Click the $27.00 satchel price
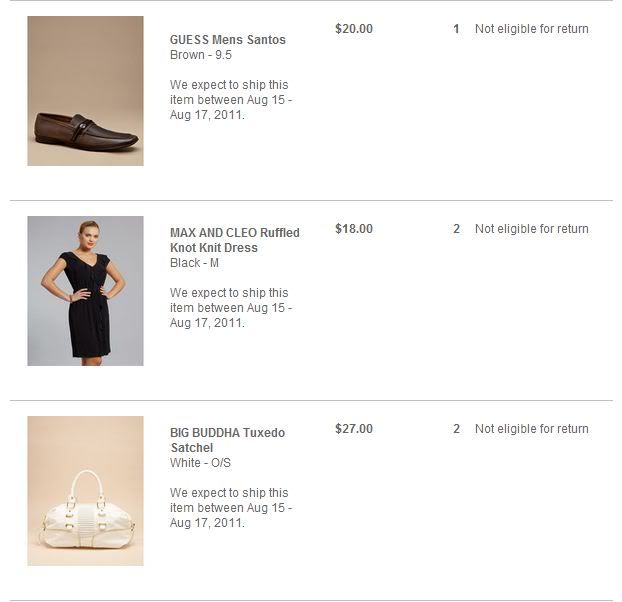The image size is (622, 602). pyautogui.click(x=354, y=429)
